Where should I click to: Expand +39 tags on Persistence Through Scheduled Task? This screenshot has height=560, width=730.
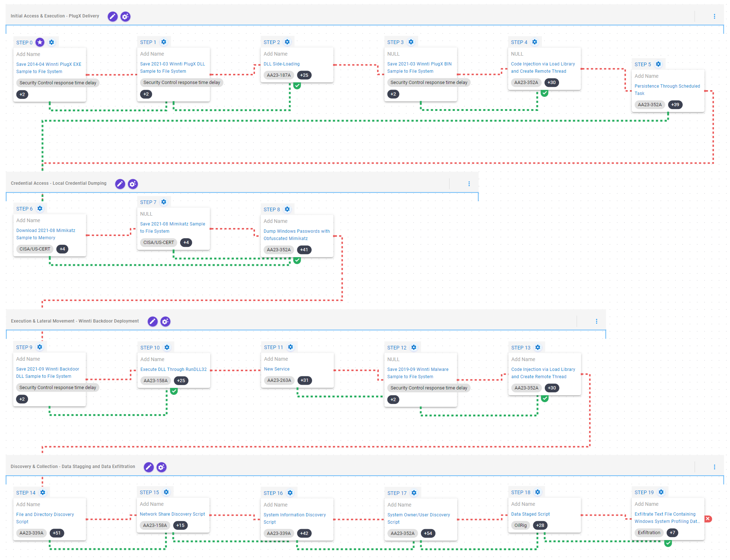[675, 105]
